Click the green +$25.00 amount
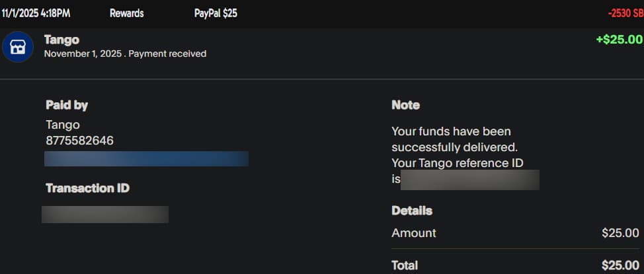644x274 pixels. (x=619, y=40)
